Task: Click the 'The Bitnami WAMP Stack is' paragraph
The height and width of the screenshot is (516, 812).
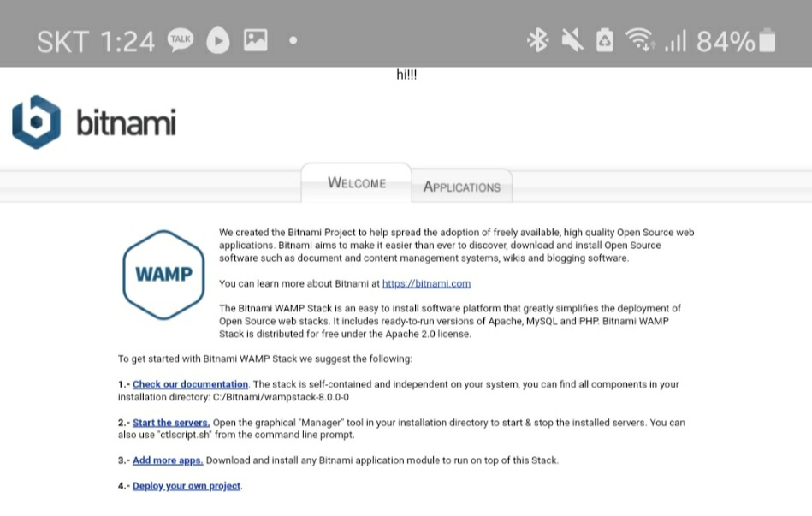Action: 449,321
